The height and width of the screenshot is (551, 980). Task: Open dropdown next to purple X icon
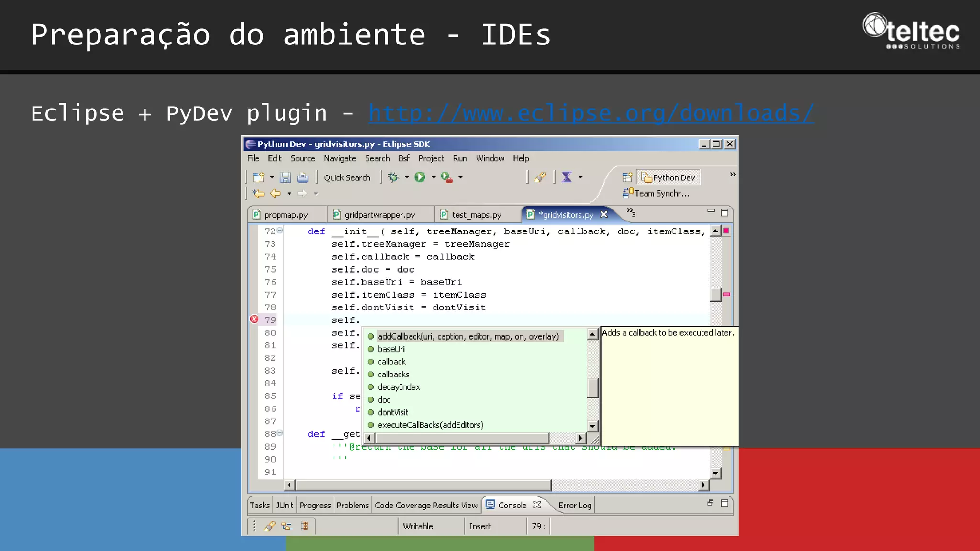tap(580, 177)
